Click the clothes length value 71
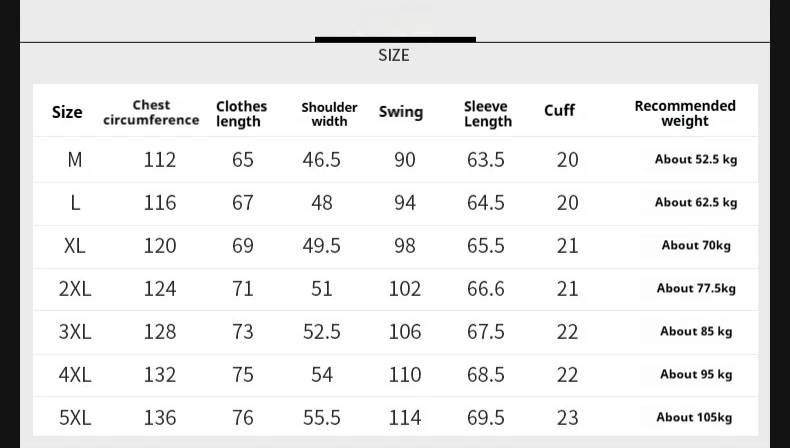 pos(243,289)
